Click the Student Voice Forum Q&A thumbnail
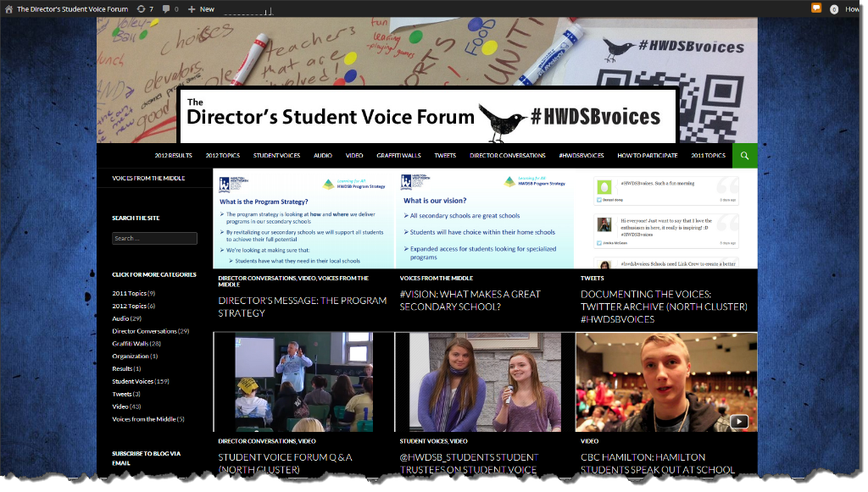 (303, 382)
